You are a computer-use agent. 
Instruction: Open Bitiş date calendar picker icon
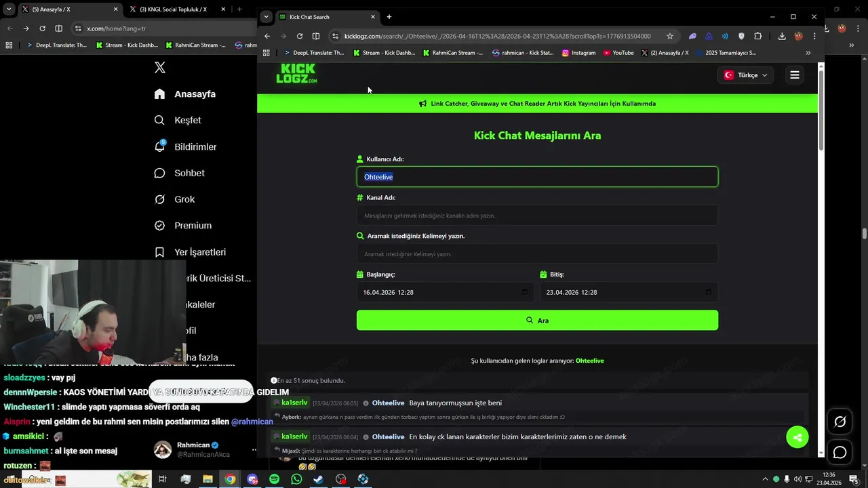[708, 292]
